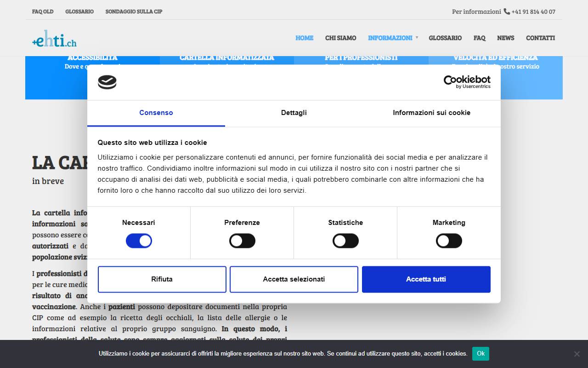Enable the Statistiche cookie switch

pos(345,241)
